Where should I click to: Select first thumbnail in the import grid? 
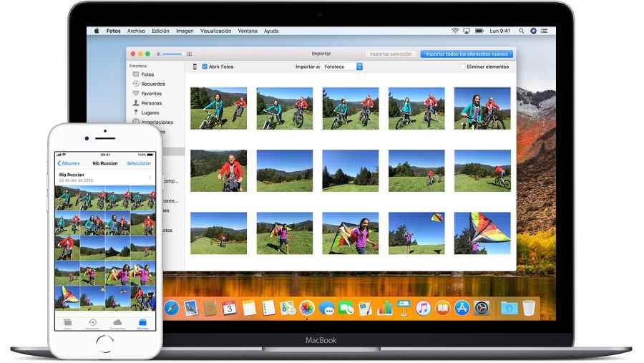[x=218, y=108]
